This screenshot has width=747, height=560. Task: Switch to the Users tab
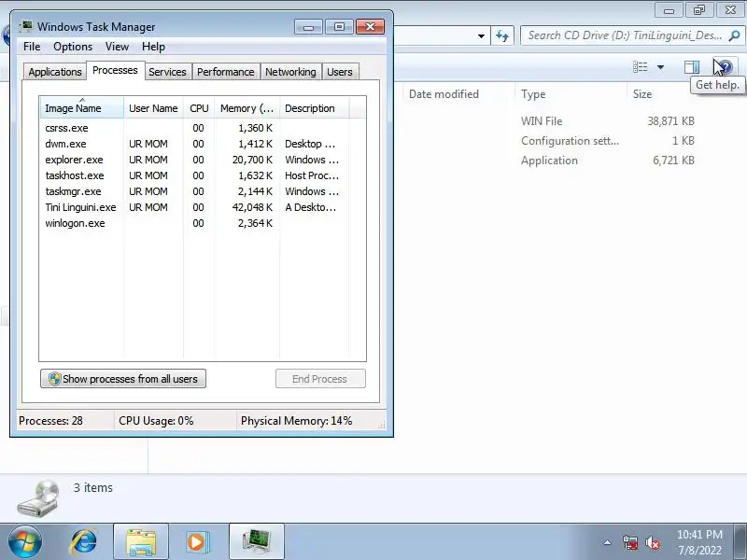(x=340, y=72)
